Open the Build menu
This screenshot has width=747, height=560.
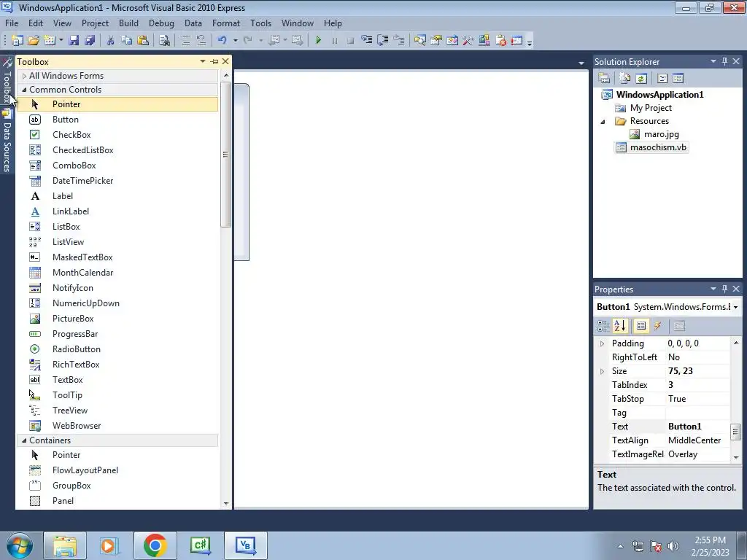coord(128,23)
